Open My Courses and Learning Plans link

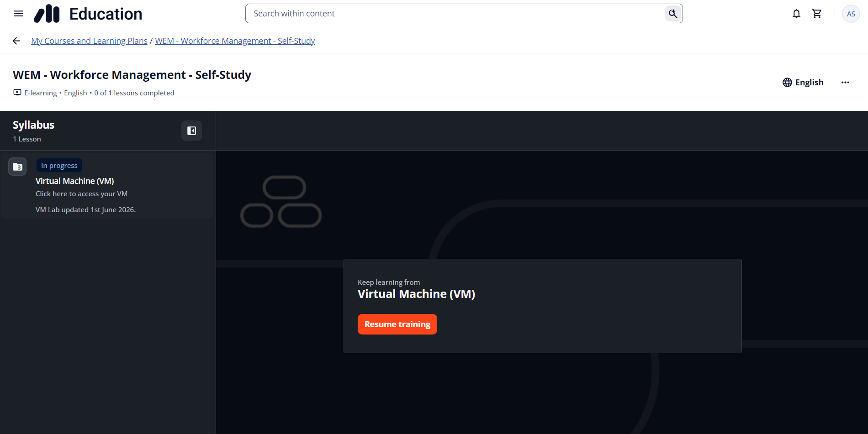(89, 41)
